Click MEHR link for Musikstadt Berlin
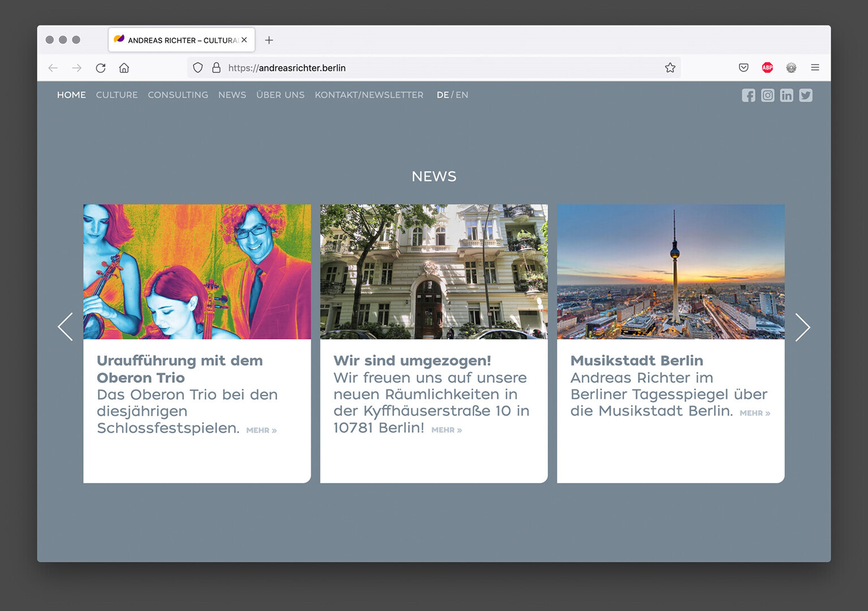This screenshot has height=611, width=868. 754,414
